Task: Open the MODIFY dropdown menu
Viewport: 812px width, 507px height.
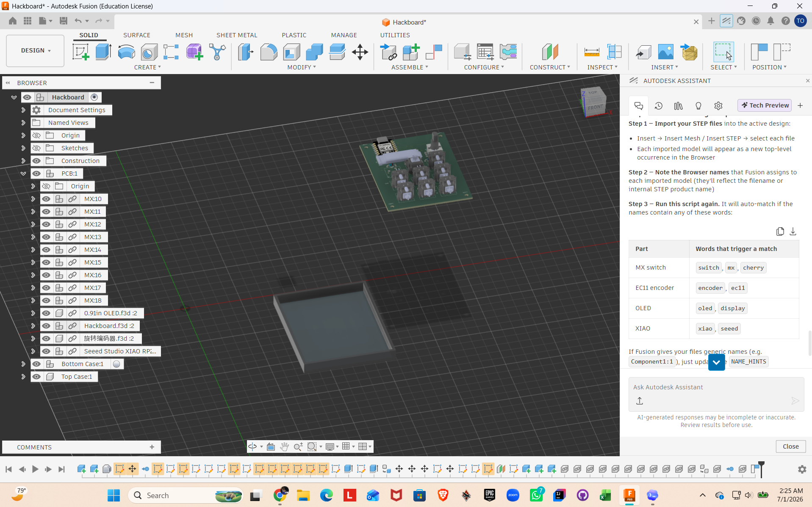Action: pos(302,67)
